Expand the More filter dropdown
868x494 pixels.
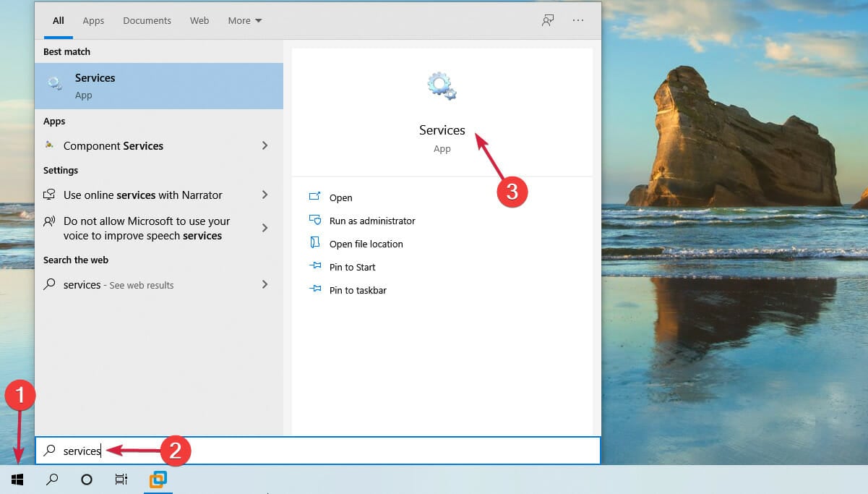244,20
